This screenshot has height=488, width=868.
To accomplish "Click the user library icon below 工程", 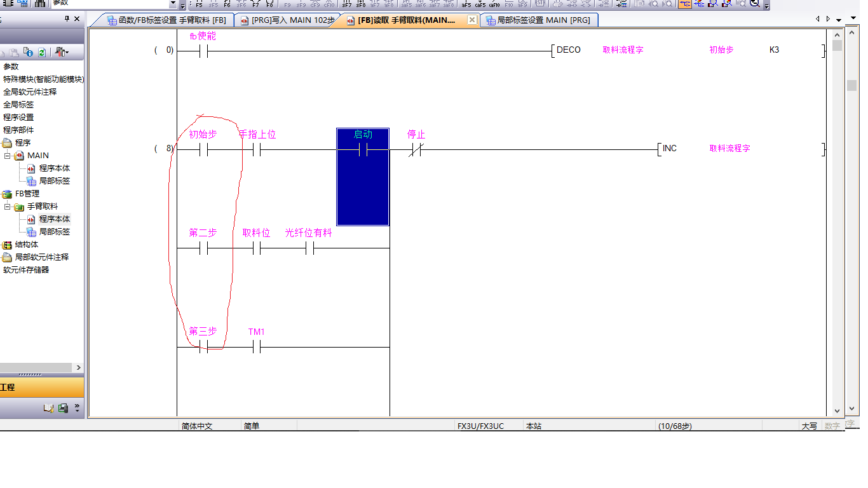I will [x=49, y=408].
